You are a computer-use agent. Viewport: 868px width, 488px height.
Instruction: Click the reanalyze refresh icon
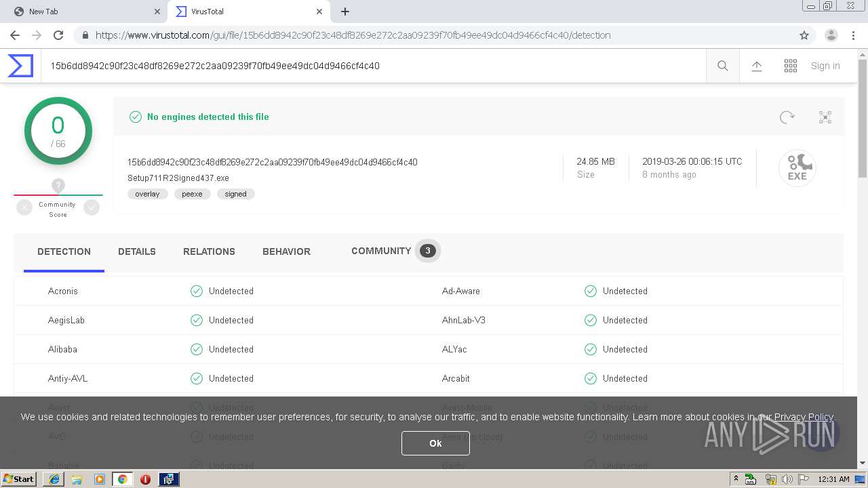tap(787, 117)
